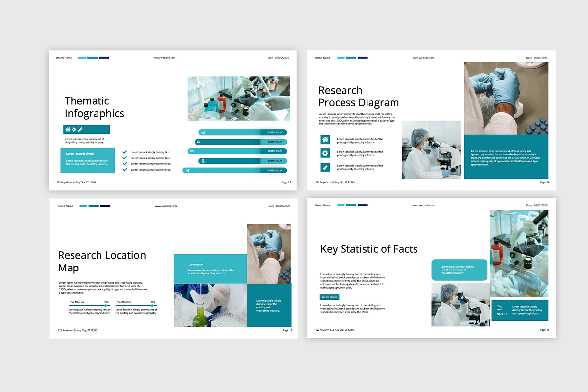The width and height of the screenshot is (588, 392).
Task: Select the magnifier search icon on the infographic bar
Action: pos(198,142)
